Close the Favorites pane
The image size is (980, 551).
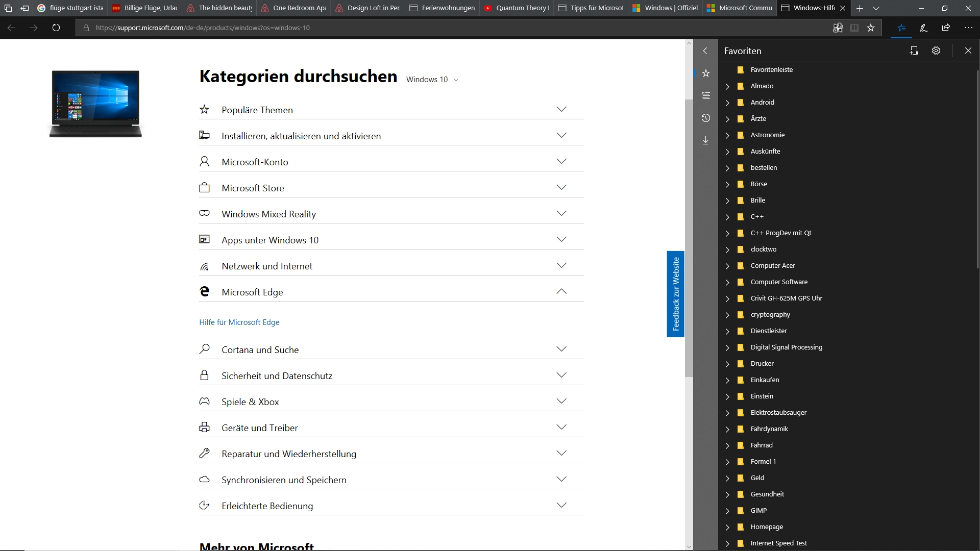968,51
